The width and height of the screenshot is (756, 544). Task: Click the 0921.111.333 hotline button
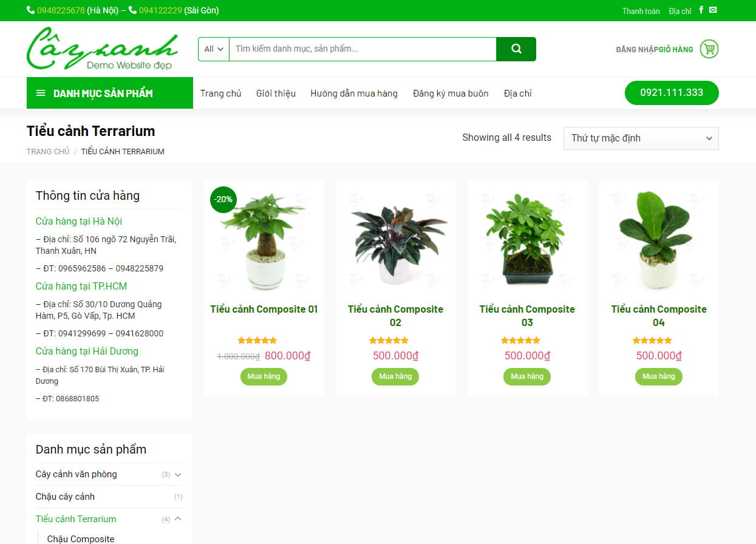(672, 93)
